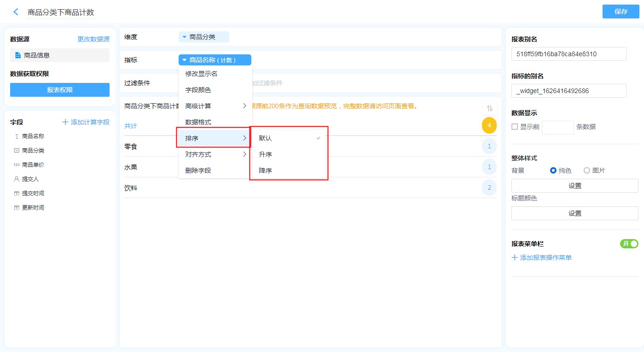Click the plus icon for 添加计算字段

point(65,122)
